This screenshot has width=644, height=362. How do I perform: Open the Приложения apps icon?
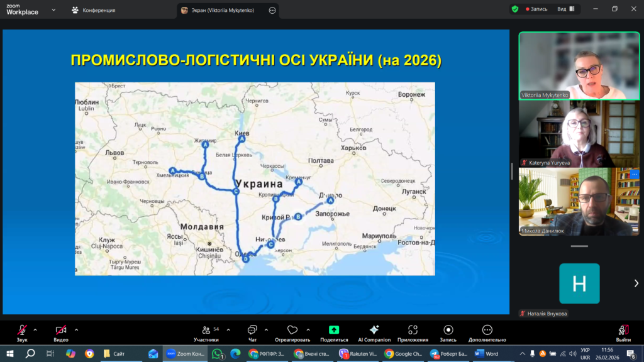click(413, 330)
